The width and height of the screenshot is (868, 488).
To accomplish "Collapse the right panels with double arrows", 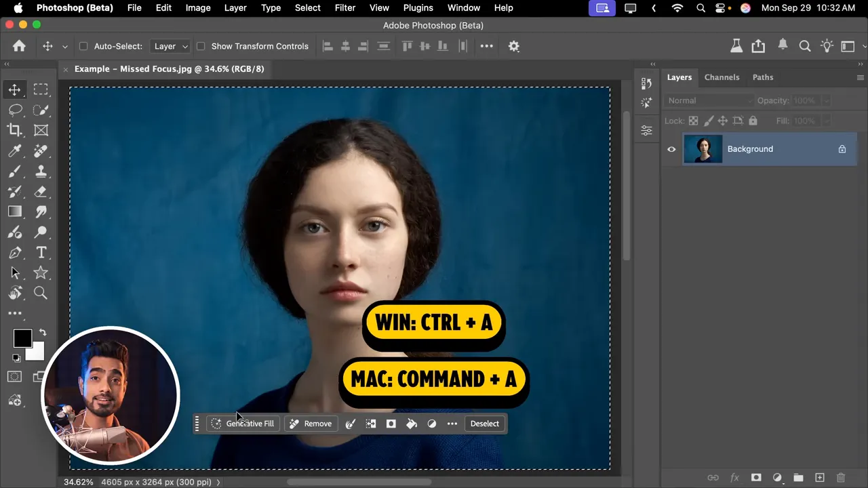I will 862,64.
